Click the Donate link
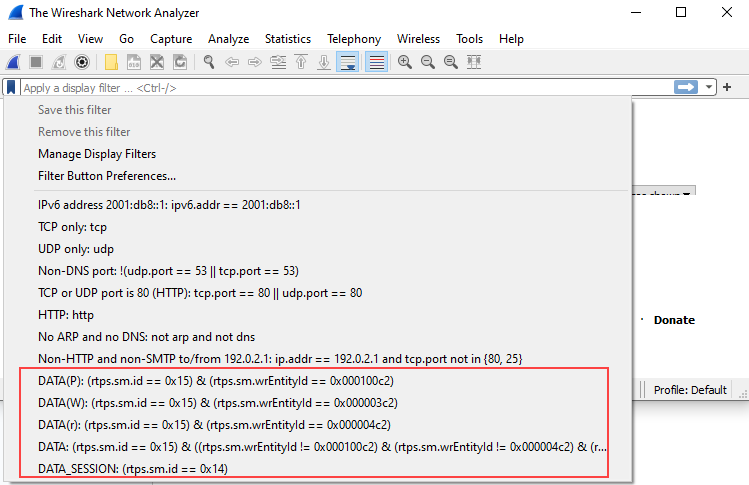This screenshot has width=749, height=485. pyautogui.click(x=674, y=320)
